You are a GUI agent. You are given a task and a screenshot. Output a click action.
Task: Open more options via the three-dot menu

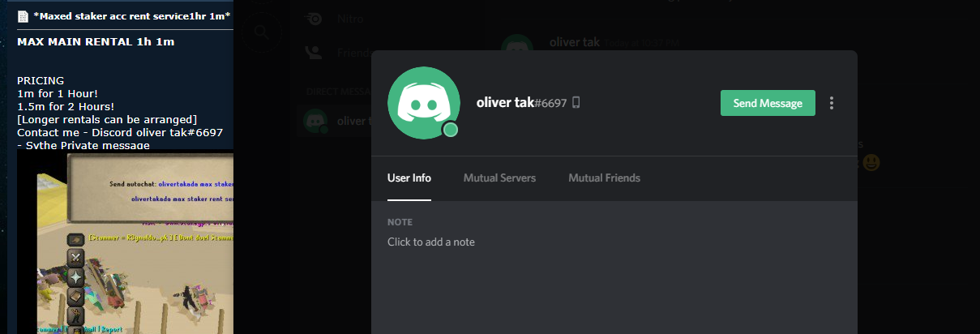(x=831, y=103)
